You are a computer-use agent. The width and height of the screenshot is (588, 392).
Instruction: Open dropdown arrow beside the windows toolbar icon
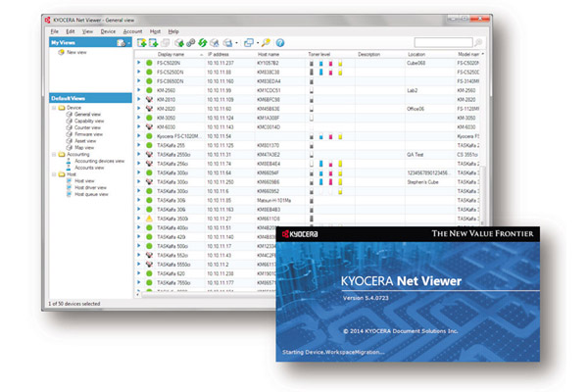tap(257, 43)
